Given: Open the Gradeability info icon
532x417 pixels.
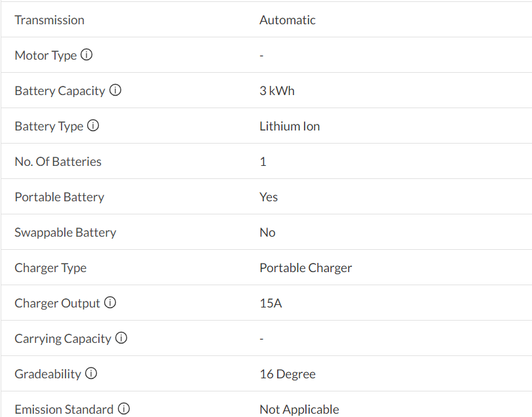Looking at the screenshot, I should [91, 374].
